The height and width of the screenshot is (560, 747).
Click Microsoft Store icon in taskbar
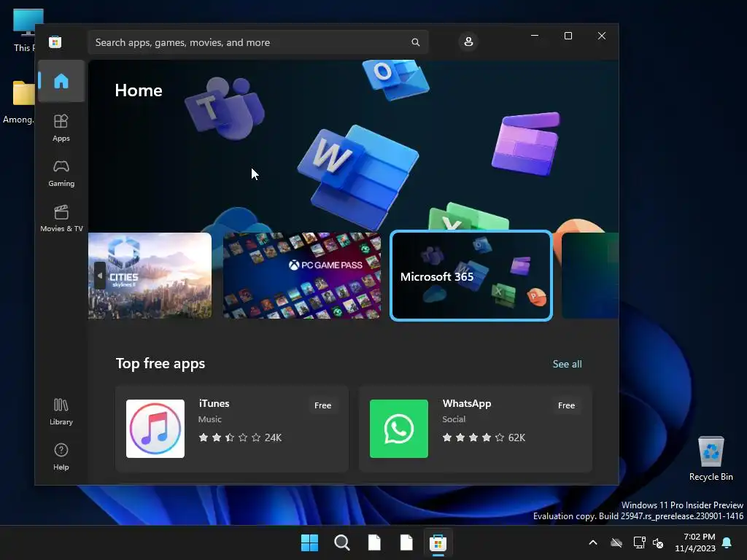coord(438,542)
